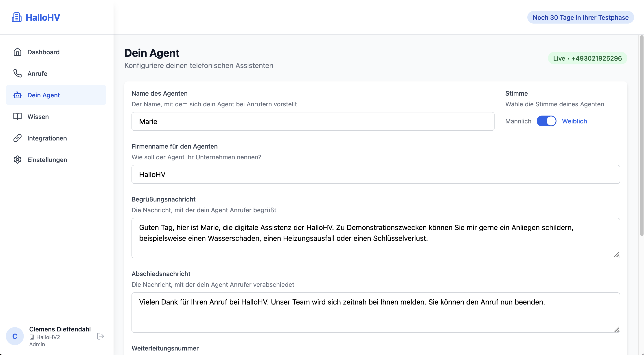Viewport: 644px width, 355px height.
Task: Click inside the Begrüßungsnachricht text area
Action: (376, 238)
